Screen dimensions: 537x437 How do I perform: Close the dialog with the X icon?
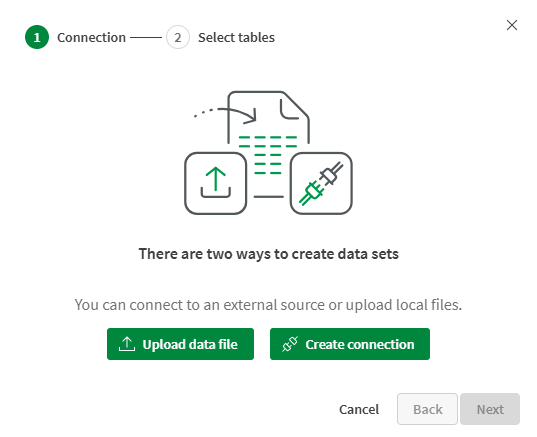pos(512,25)
